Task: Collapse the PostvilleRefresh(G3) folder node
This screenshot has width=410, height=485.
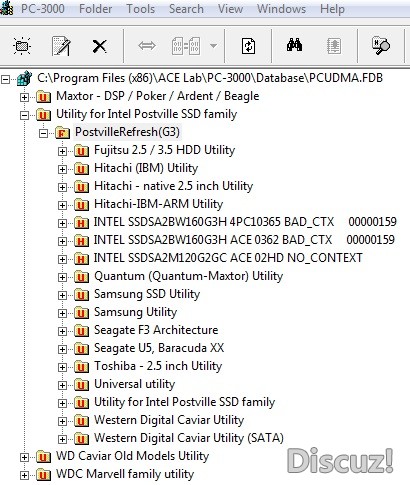Action: click(43, 134)
